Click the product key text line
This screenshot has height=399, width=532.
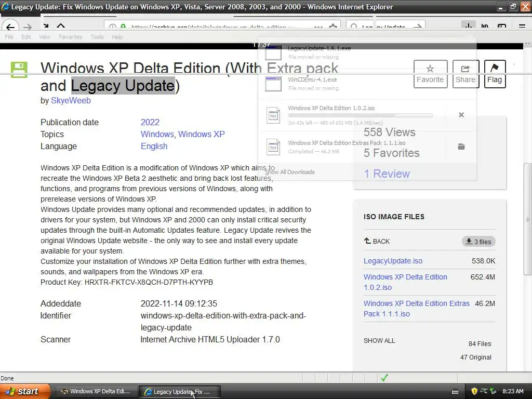coord(127,282)
